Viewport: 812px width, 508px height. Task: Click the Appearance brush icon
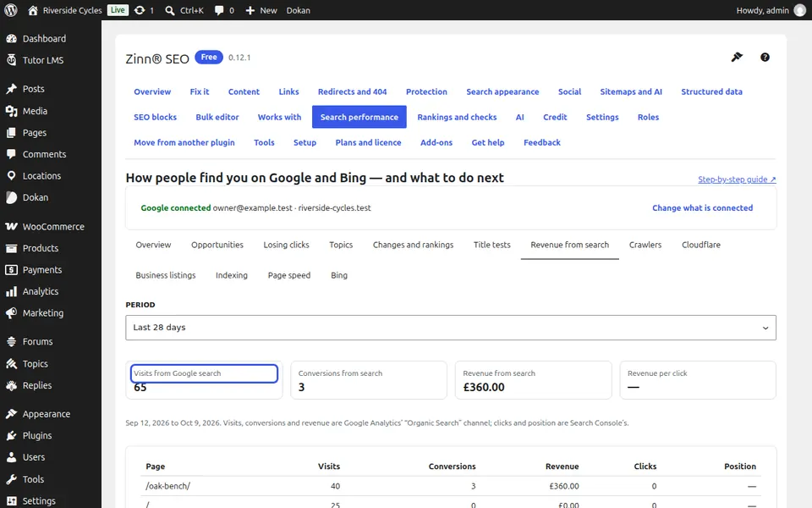click(x=11, y=414)
